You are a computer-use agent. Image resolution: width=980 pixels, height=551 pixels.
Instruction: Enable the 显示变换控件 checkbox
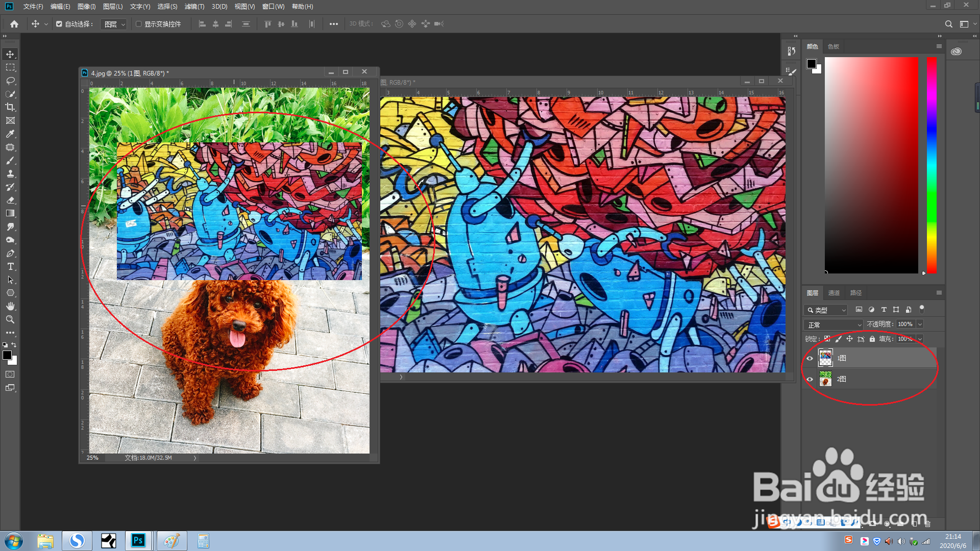(x=138, y=24)
